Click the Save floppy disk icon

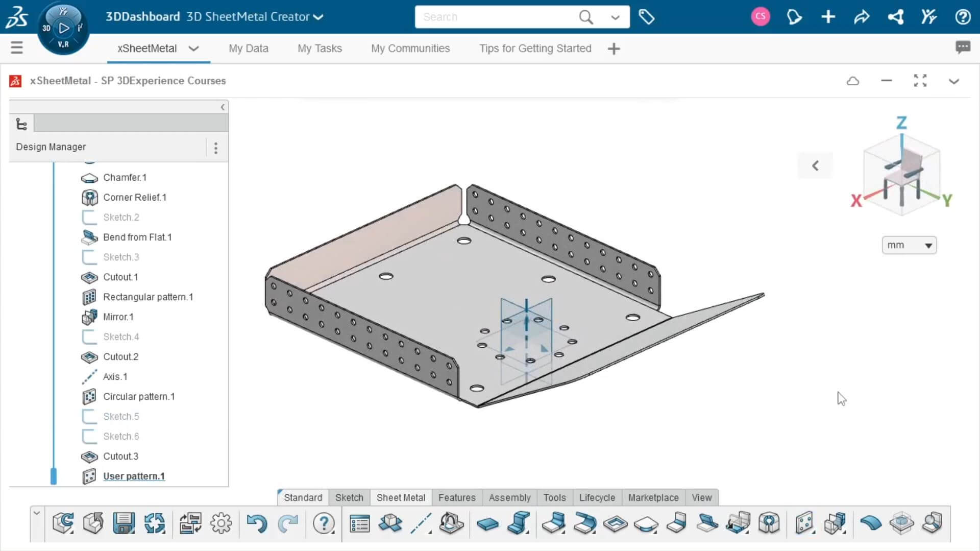tap(124, 523)
